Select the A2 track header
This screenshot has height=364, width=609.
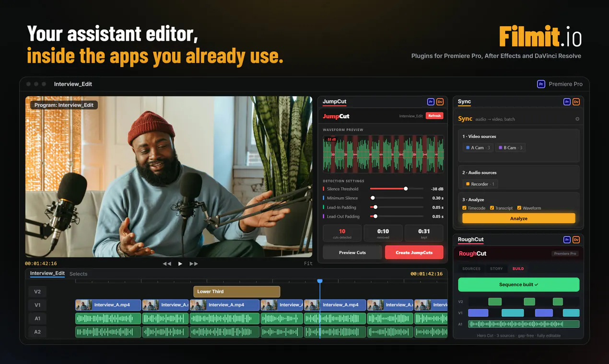point(37,331)
